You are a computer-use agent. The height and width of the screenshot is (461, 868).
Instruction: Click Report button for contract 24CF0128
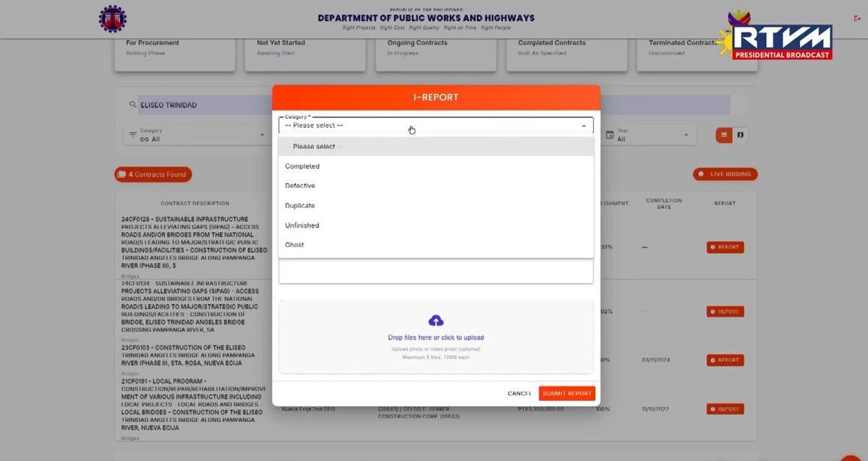pyautogui.click(x=725, y=247)
